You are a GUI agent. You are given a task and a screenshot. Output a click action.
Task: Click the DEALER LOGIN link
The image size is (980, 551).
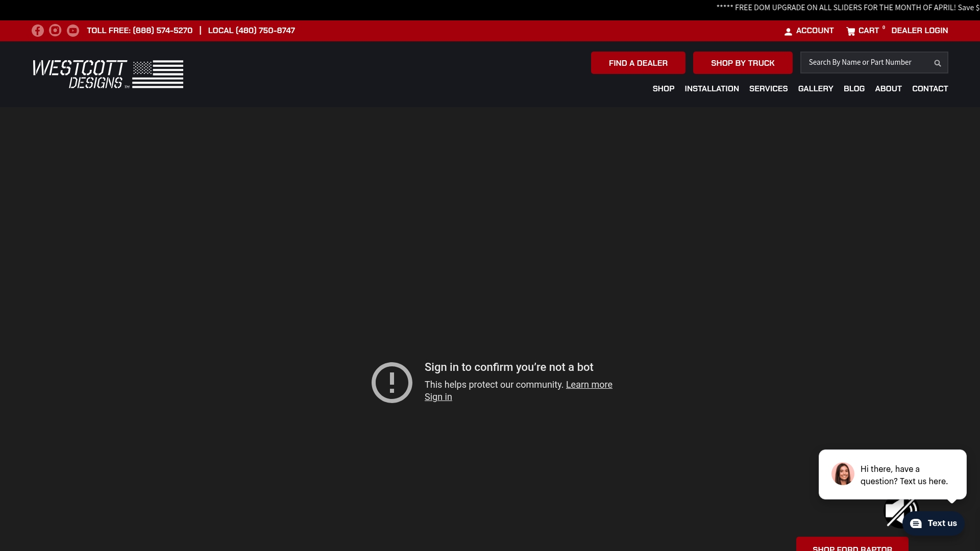pos(919,31)
